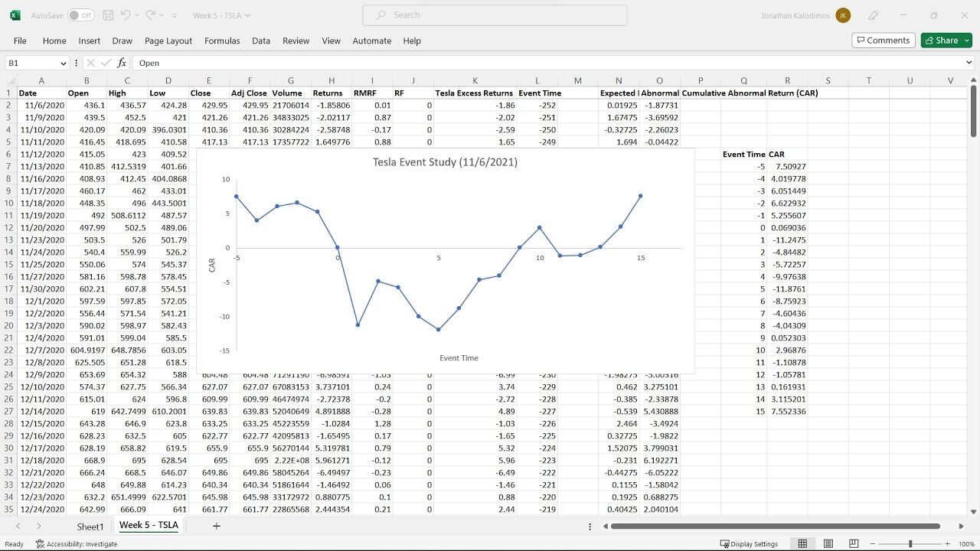Click horizontal scrollbar left arrow
This screenshot has height=551, width=980.
pyautogui.click(x=605, y=527)
